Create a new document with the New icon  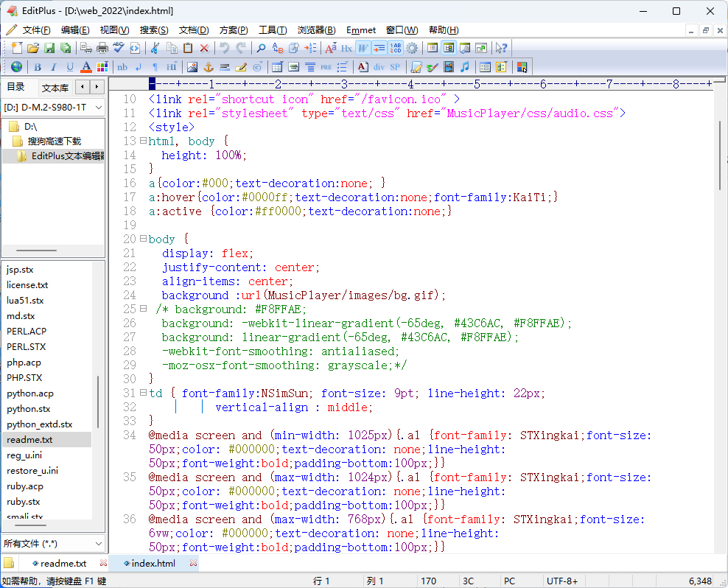point(17,48)
